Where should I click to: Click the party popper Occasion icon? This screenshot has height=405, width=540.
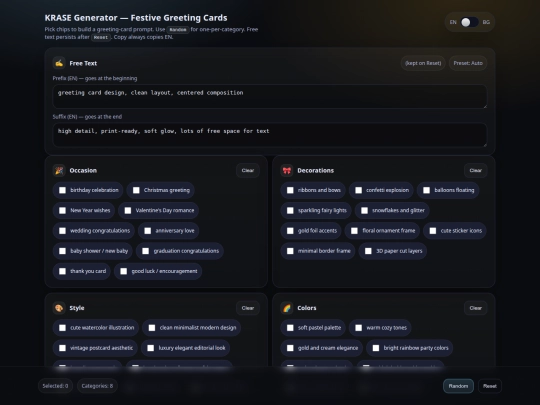[59, 170]
